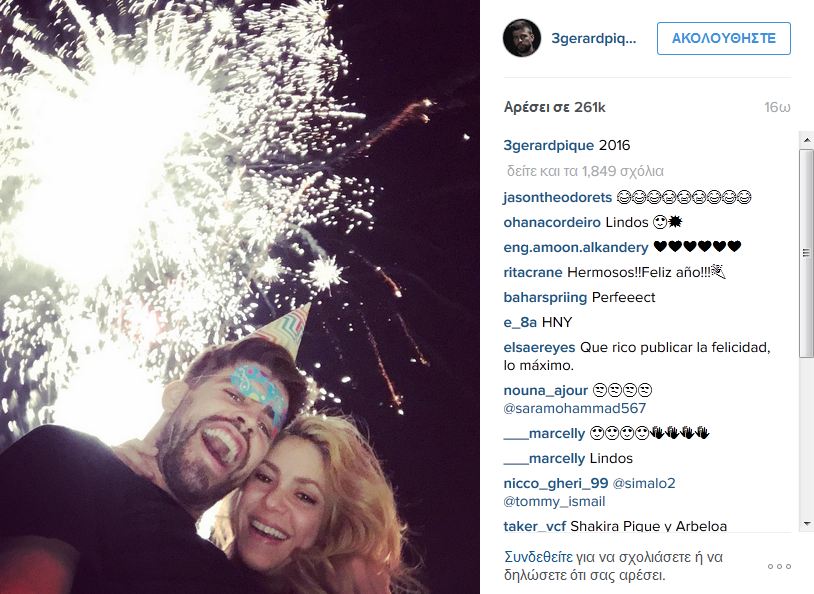Click the @saramohammad567 mention

coord(575,408)
